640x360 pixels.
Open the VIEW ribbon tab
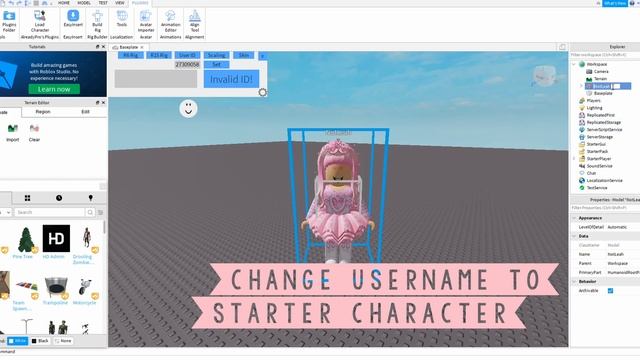(120, 3)
